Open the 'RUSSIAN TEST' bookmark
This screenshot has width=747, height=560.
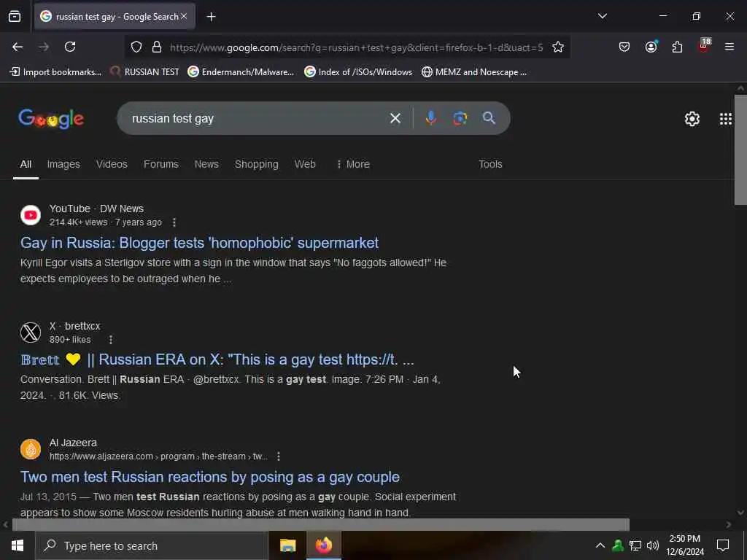(x=145, y=72)
